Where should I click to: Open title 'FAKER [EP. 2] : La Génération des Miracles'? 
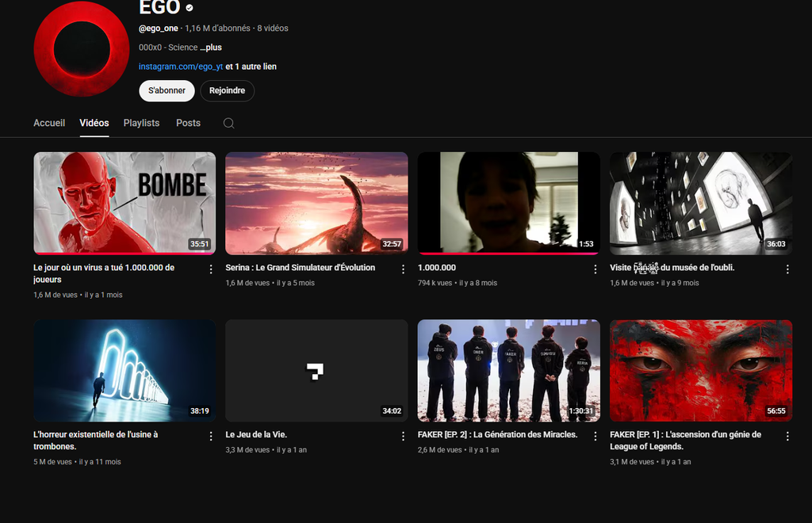498,434
